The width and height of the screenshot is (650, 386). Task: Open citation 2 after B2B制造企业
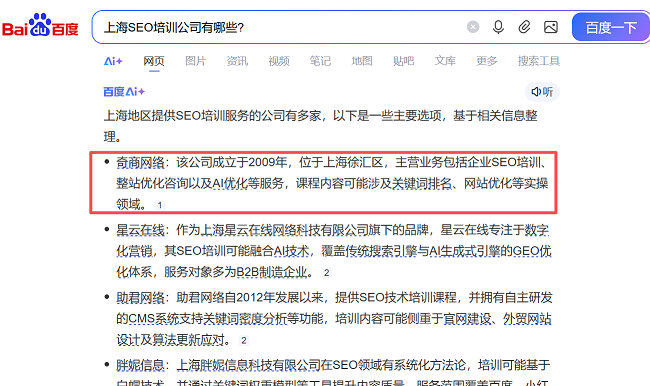click(327, 272)
